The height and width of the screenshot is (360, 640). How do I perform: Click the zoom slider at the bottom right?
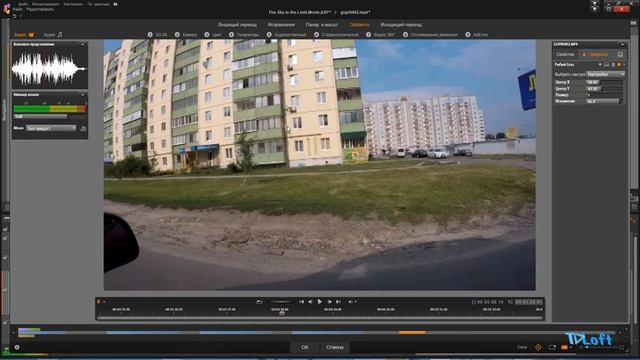(x=602, y=347)
